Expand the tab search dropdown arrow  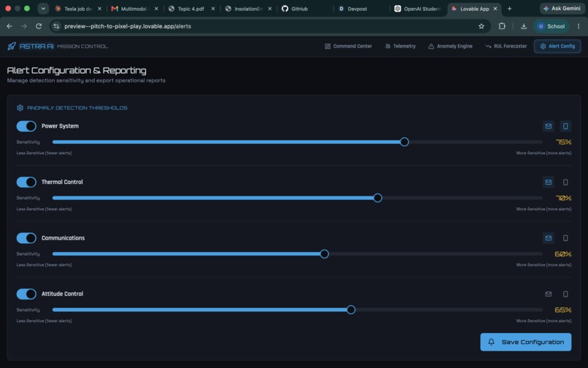tap(43, 9)
